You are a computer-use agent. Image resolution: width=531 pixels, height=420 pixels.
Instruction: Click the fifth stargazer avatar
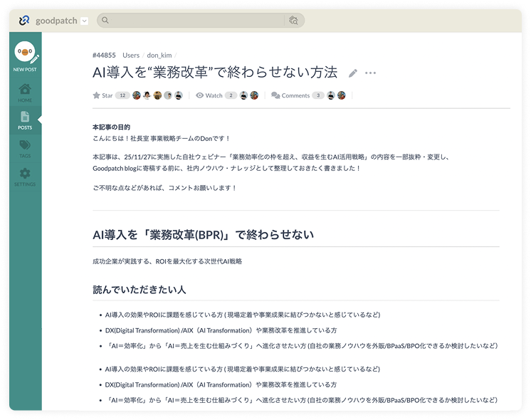pyautogui.click(x=179, y=95)
